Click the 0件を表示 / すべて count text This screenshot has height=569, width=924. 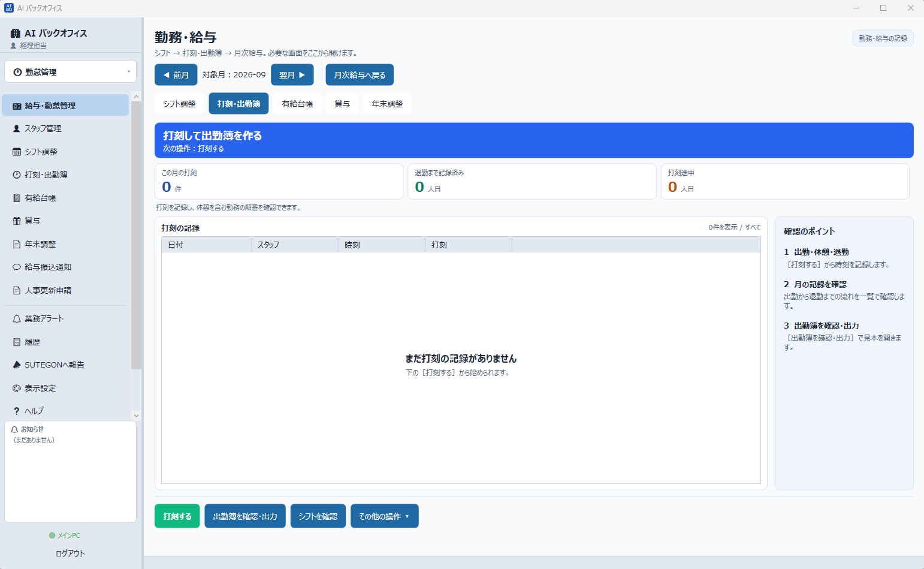point(735,227)
